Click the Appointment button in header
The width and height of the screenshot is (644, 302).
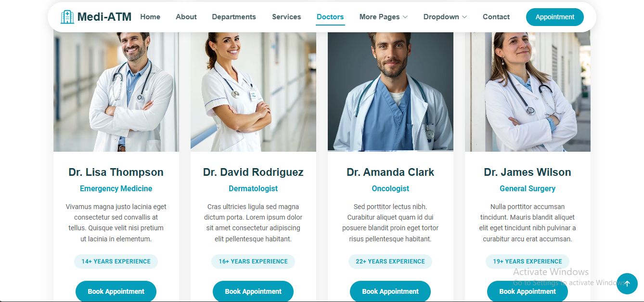click(555, 17)
